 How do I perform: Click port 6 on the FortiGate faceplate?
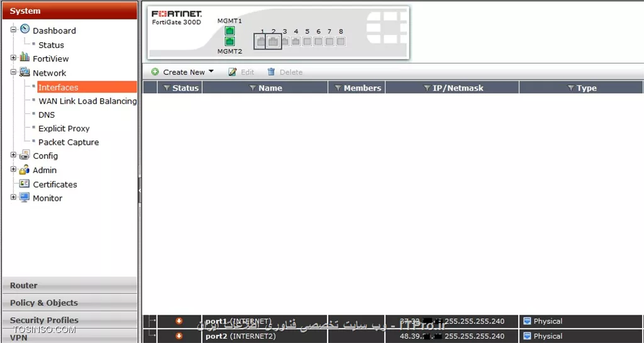(318, 41)
